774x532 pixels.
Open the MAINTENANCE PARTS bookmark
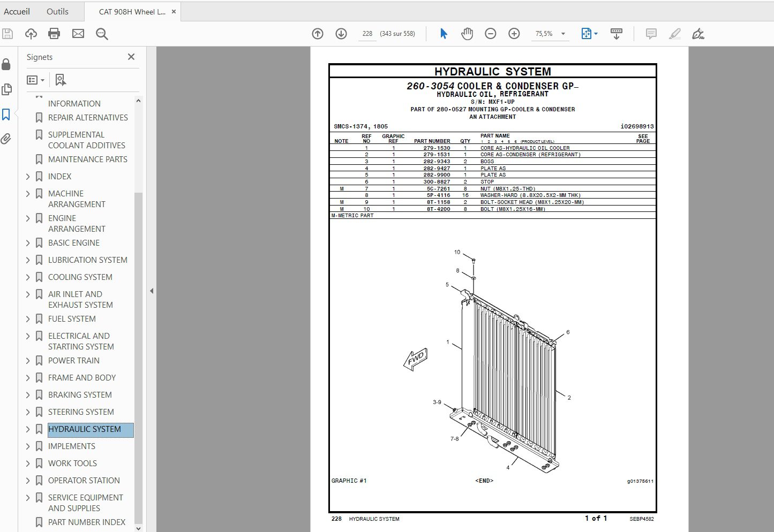(x=88, y=159)
